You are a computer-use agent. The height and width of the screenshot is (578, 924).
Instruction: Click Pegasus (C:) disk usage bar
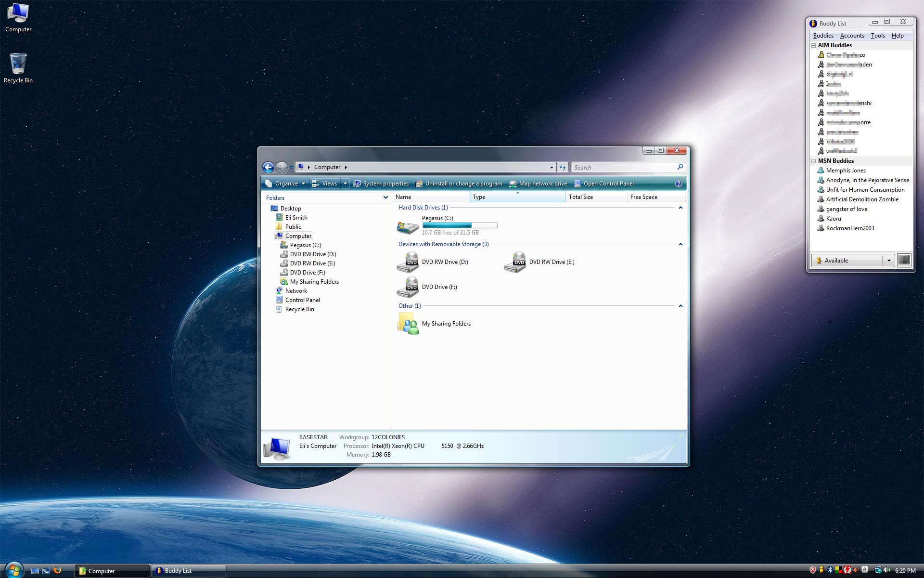click(x=460, y=225)
